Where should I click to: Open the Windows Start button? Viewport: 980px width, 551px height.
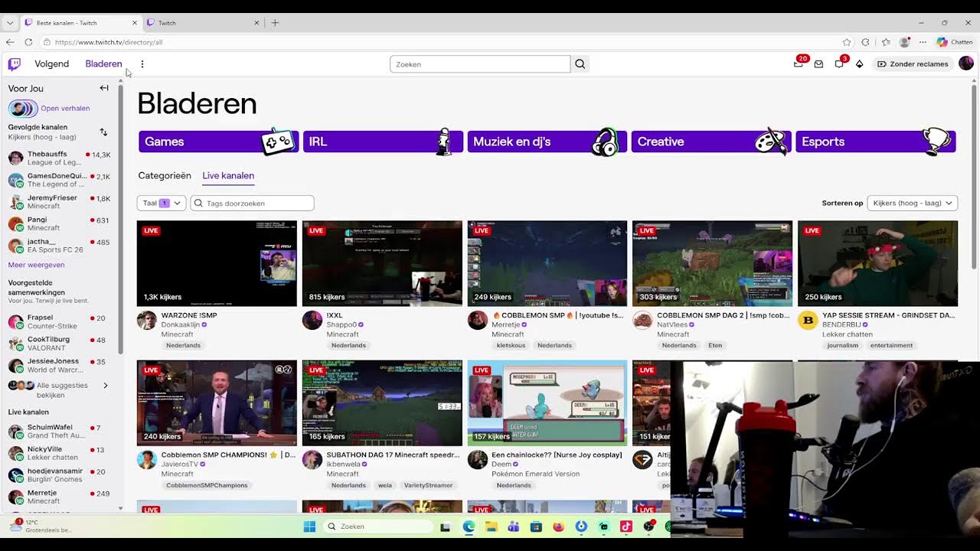pyautogui.click(x=309, y=527)
